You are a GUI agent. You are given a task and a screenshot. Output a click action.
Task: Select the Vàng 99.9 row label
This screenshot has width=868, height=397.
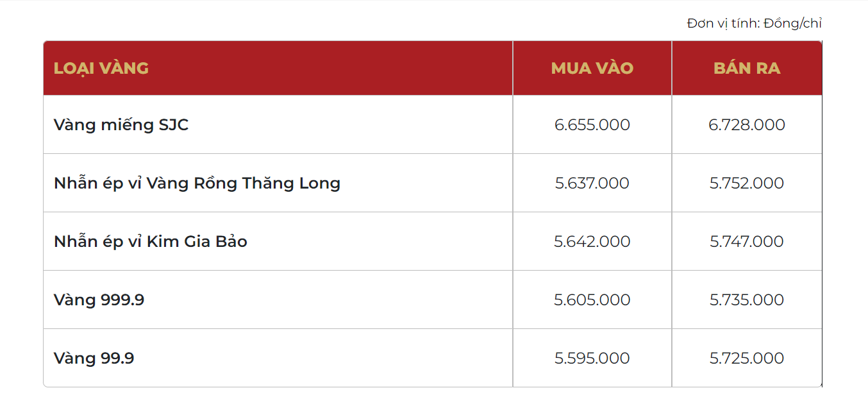(94, 358)
